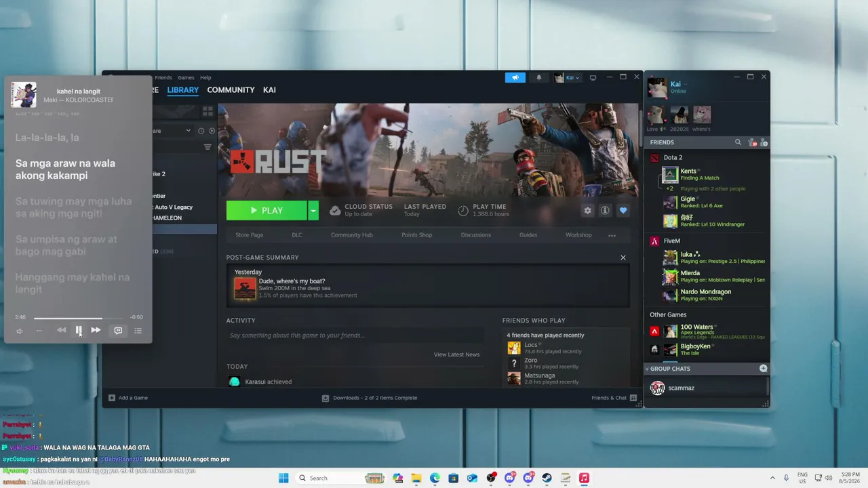The image size is (868, 488).
Task: Open the Games menu
Action: 186,77
